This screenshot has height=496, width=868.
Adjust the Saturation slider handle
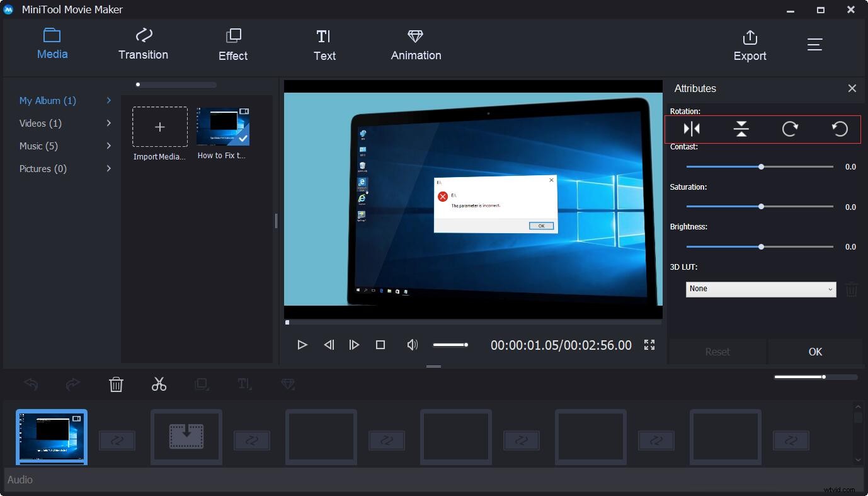pyautogui.click(x=761, y=206)
